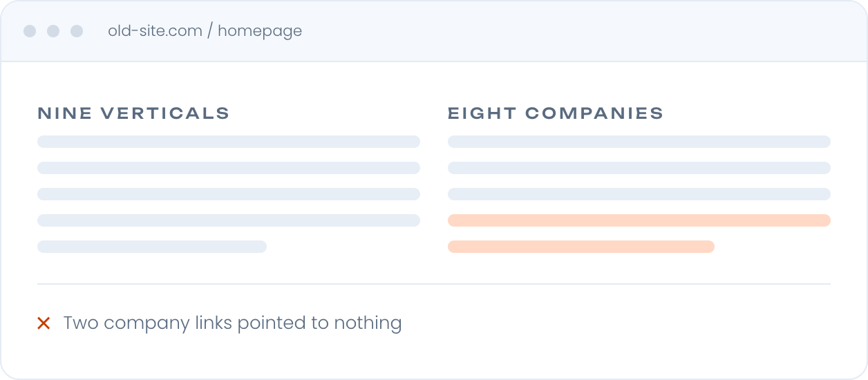Viewport: 868px width, 380px height.
Task: Click the long orange broken company link
Action: [639, 220]
